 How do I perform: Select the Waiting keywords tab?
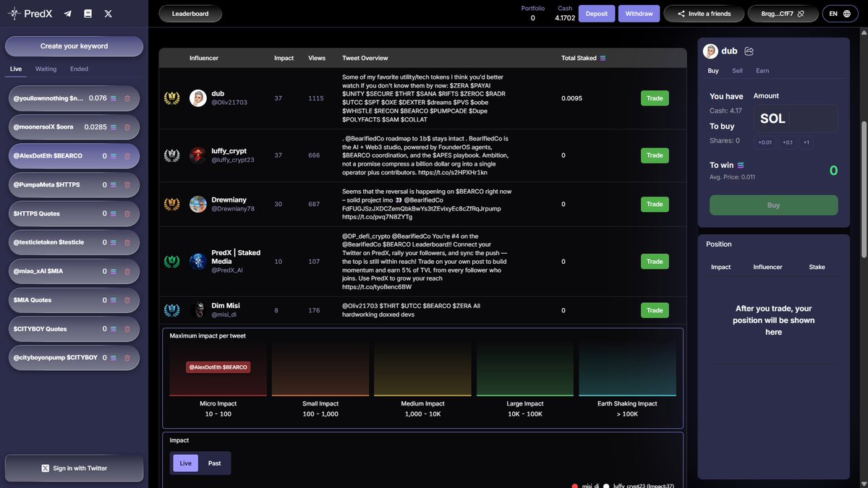[46, 69]
